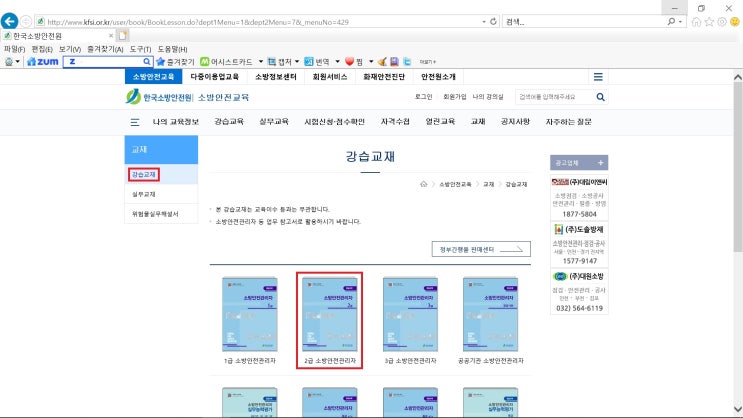Refresh the page with the reload icon

pos(493,22)
